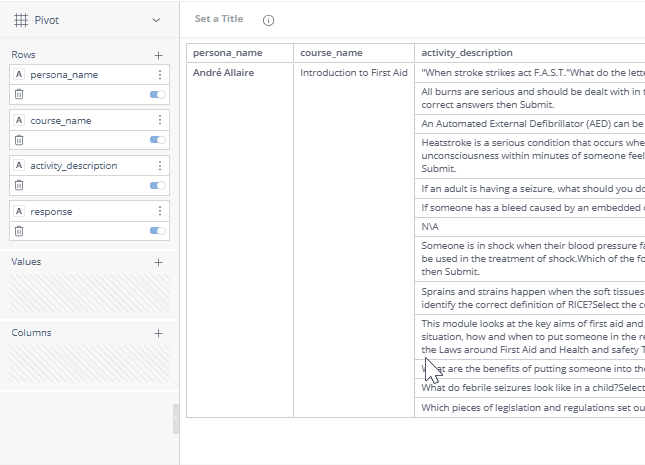
Task: Select the activity_description column header
Action: [467, 53]
